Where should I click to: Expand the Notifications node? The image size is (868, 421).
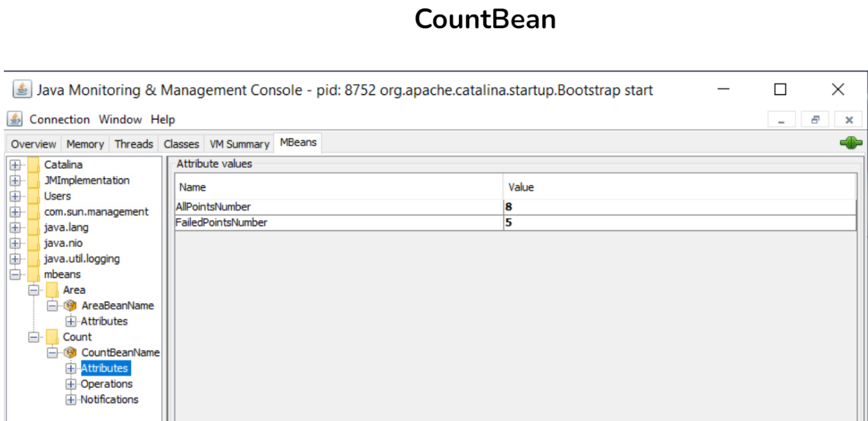point(73,399)
